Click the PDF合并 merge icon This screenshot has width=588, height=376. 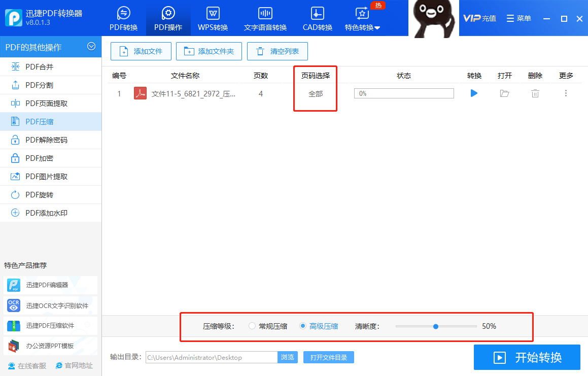tap(15, 67)
